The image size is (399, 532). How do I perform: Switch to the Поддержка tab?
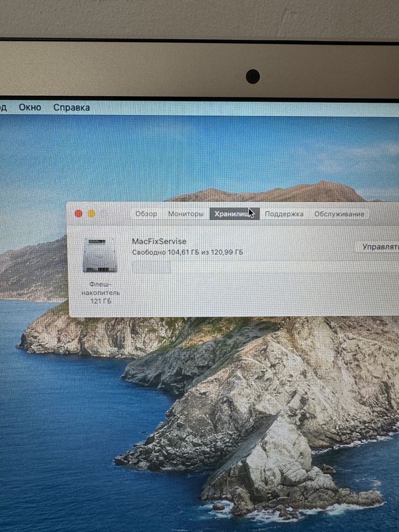(x=284, y=214)
